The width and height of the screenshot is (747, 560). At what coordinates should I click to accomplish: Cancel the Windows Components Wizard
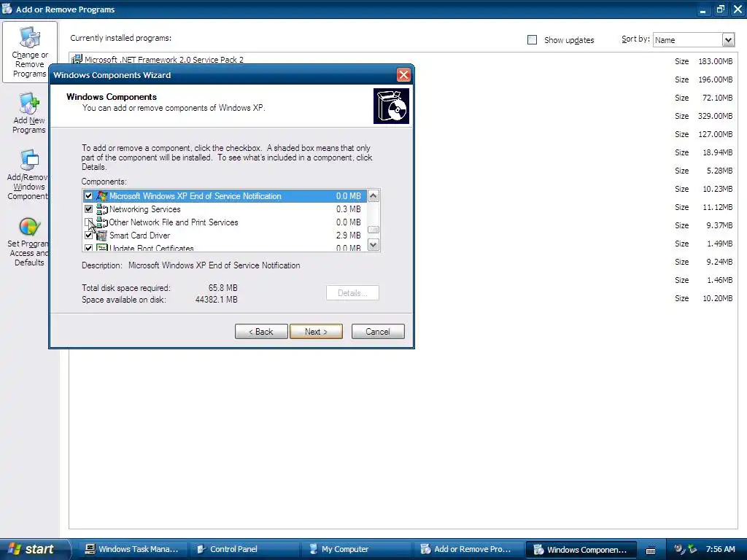tap(378, 332)
